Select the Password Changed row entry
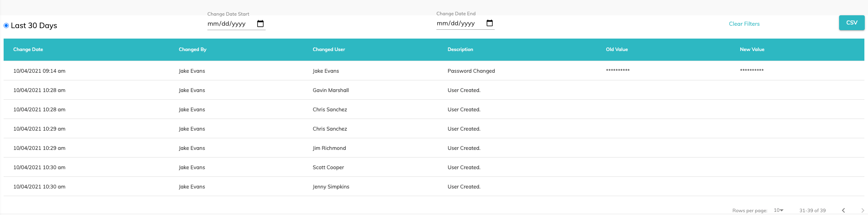This screenshot has width=868, height=215. coord(471,71)
